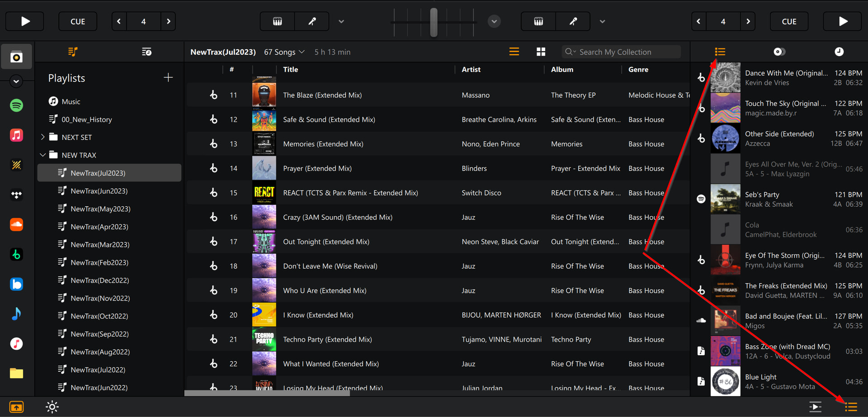Select the right deck edit tool icon
This screenshot has width=868, height=417.
click(x=573, y=21)
